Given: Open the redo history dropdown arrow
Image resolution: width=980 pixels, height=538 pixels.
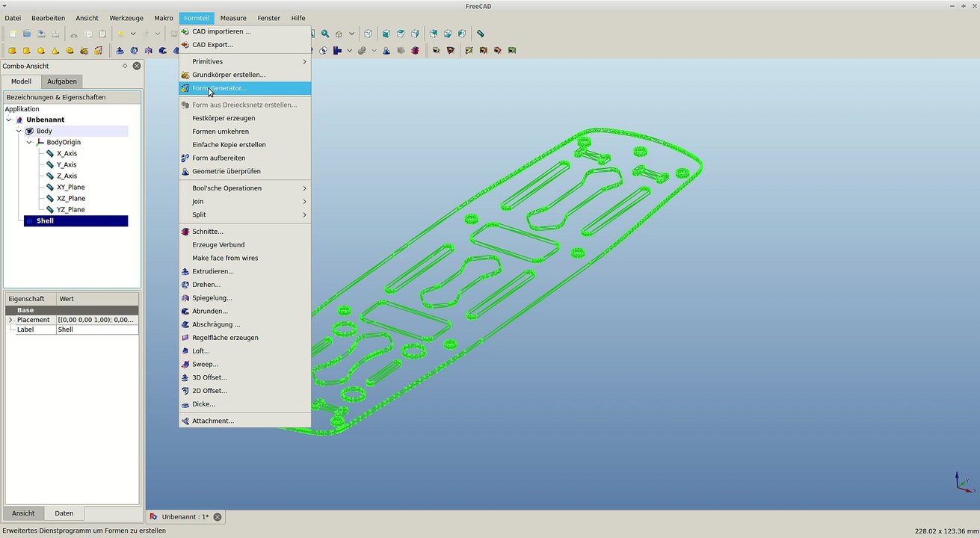Looking at the screenshot, I should click(157, 34).
